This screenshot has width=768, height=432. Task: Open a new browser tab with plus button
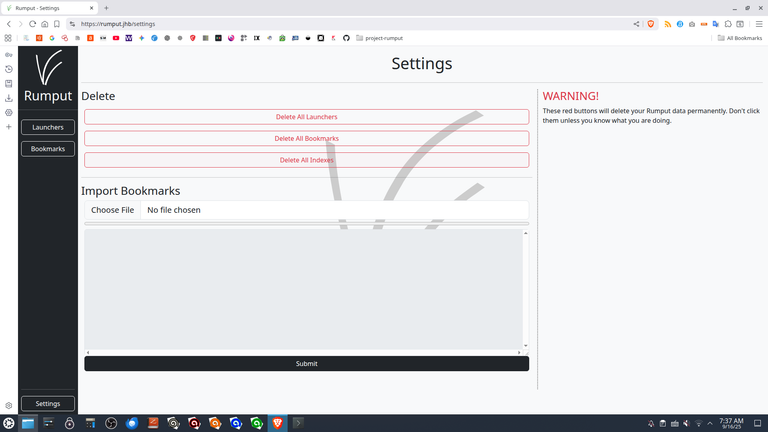(106, 8)
